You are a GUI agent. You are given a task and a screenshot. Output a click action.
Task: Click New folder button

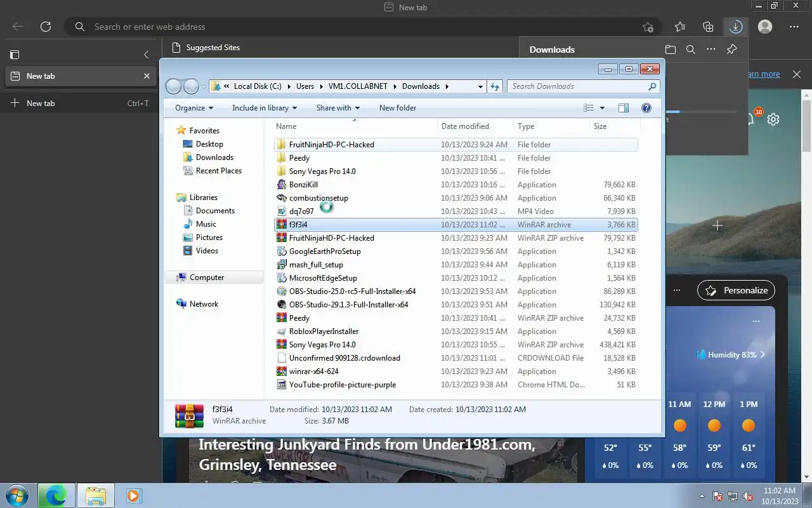tap(398, 108)
